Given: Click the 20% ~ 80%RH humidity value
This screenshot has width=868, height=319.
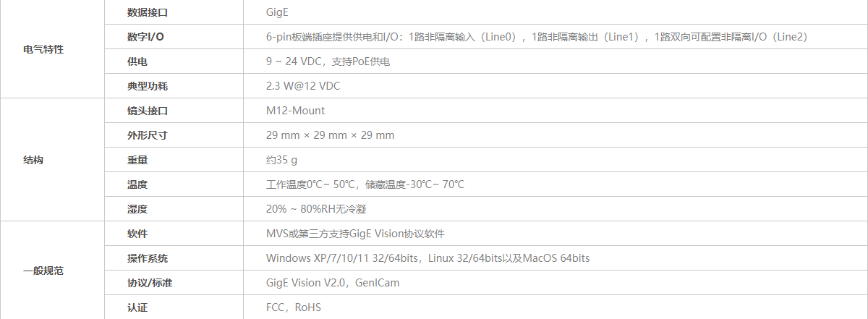Looking at the screenshot, I should 316,209.
